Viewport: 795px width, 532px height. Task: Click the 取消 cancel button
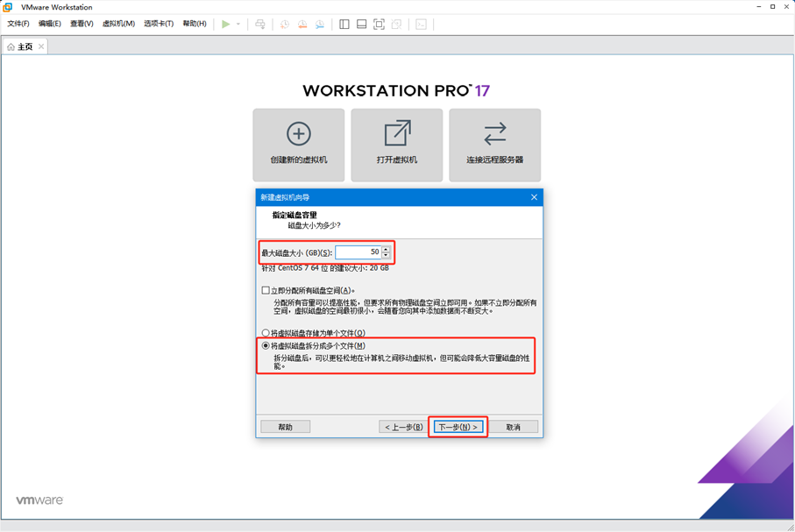pos(513,427)
